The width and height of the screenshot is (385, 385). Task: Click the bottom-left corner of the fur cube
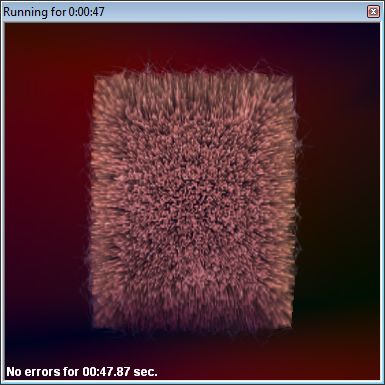(x=96, y=325)
